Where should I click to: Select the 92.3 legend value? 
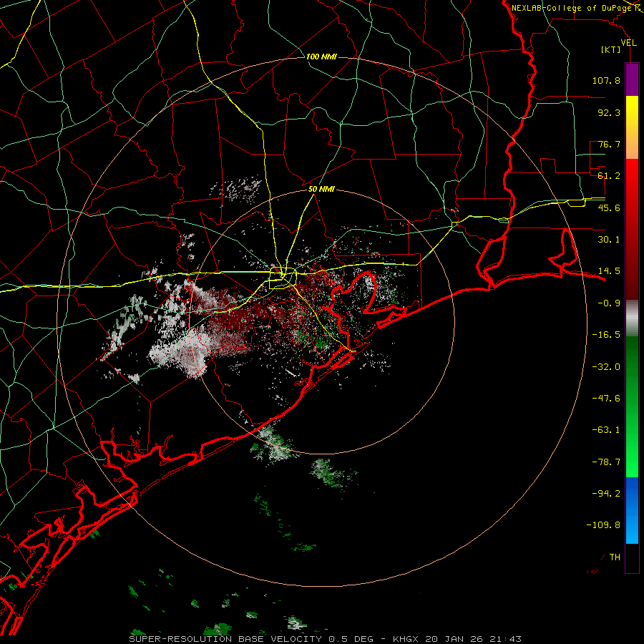point(609,112)
